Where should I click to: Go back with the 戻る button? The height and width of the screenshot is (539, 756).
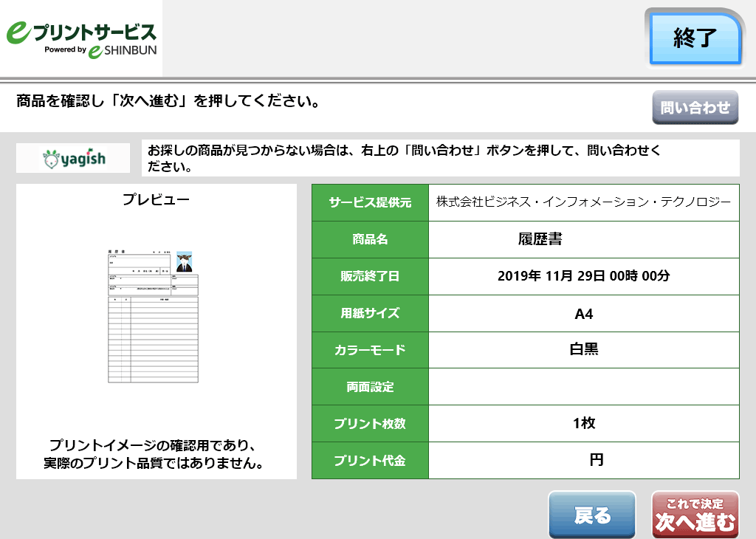point(592,515)
